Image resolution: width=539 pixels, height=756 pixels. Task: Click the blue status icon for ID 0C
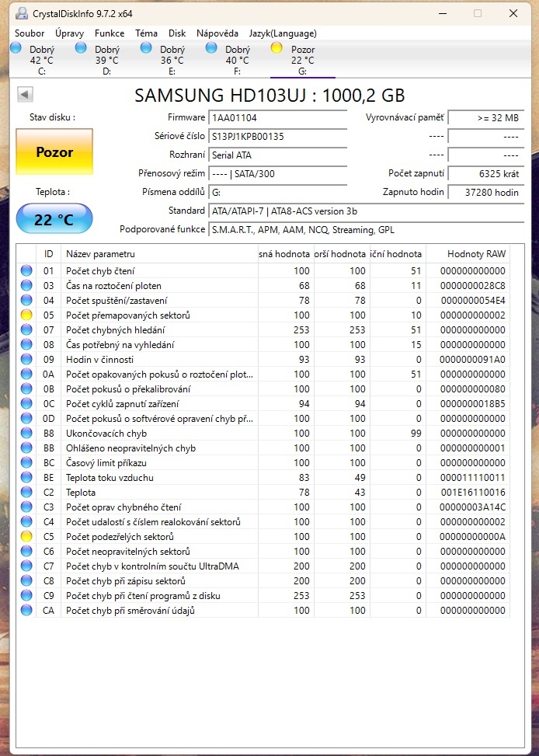pyautogui.click(x=26, y=403)
